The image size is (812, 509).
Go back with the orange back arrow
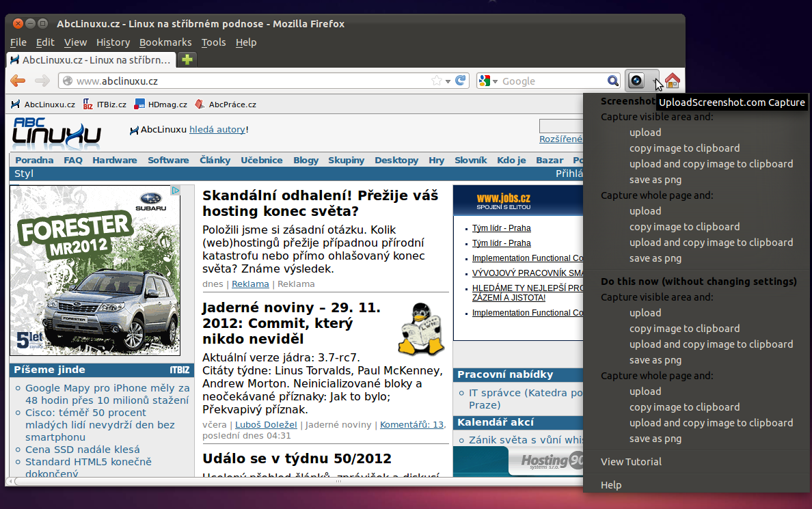click(x=18, y=81)
